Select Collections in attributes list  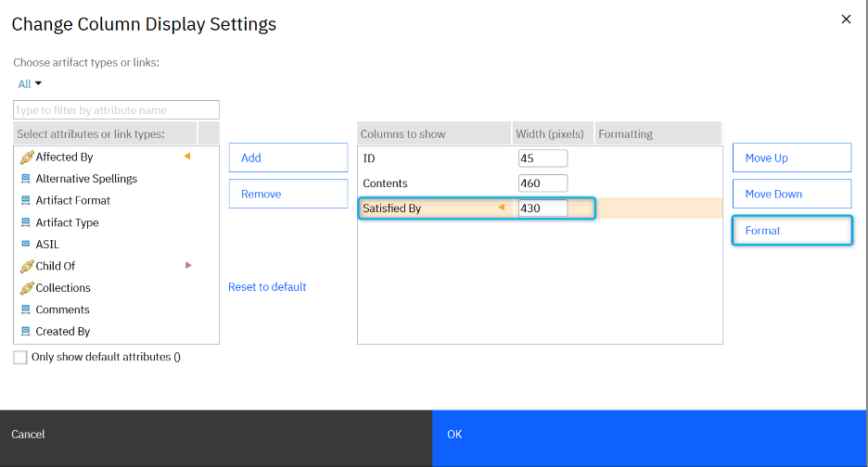[x=116, y=288]
